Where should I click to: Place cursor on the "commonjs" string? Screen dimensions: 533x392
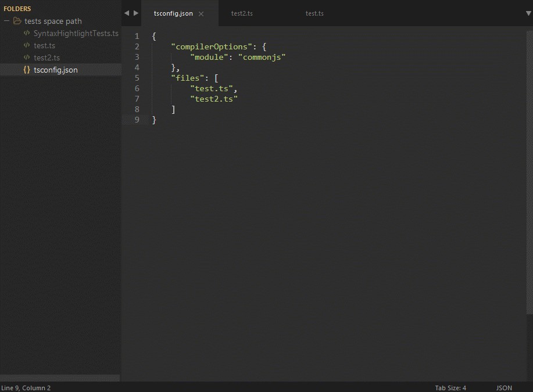click(262, 57)
